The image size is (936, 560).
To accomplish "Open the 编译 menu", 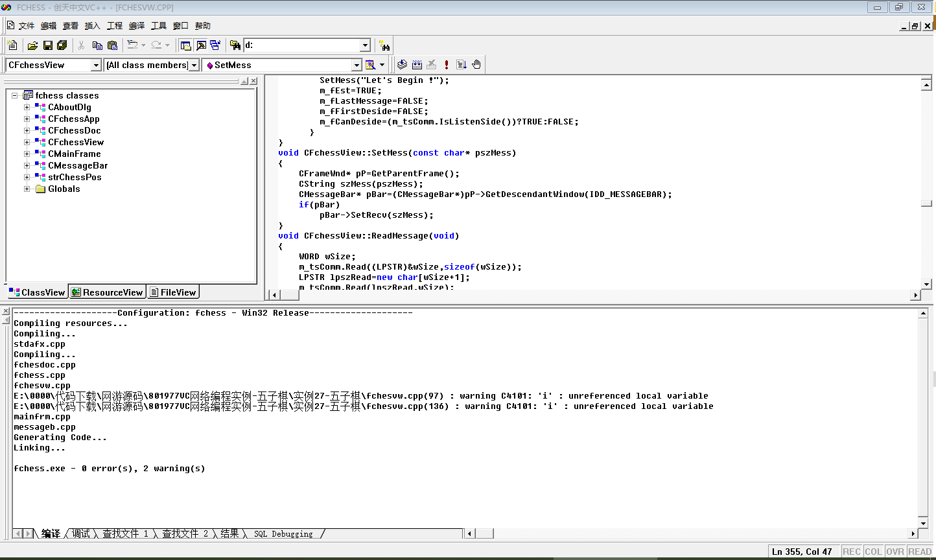I will [x=137, y=26].
